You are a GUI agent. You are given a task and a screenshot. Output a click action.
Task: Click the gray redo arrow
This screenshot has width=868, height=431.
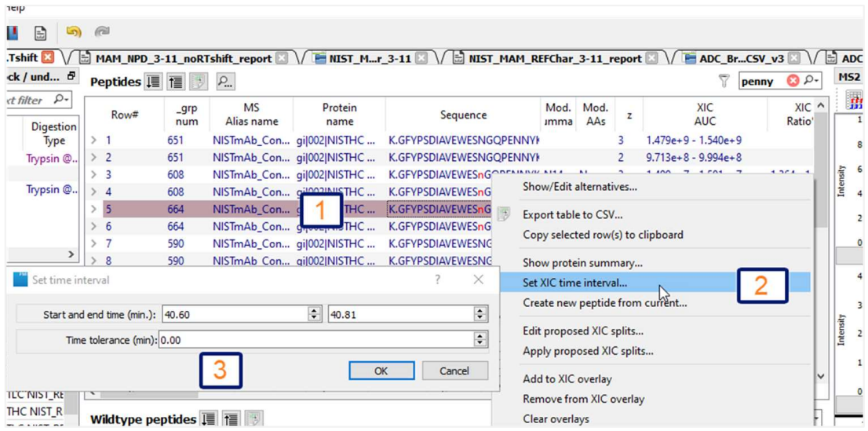(x=101, y=33)
